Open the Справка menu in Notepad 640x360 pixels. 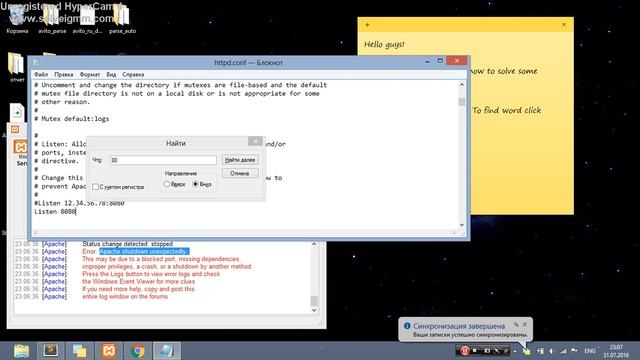pyautogui.click(x=133, y=75)
